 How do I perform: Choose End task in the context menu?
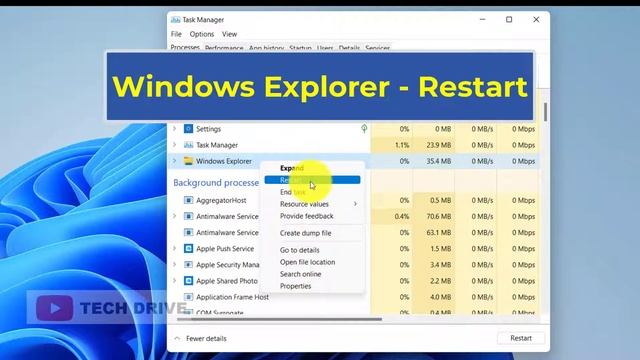click(312, 192)
